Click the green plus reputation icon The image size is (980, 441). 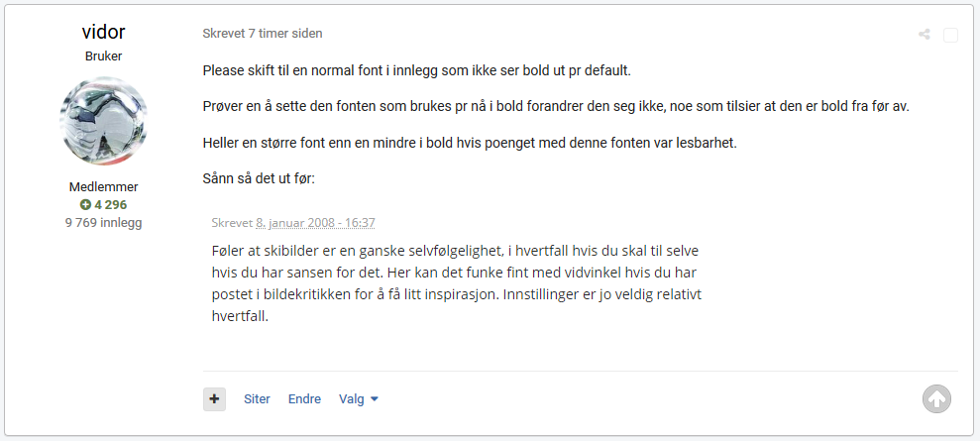85,204
